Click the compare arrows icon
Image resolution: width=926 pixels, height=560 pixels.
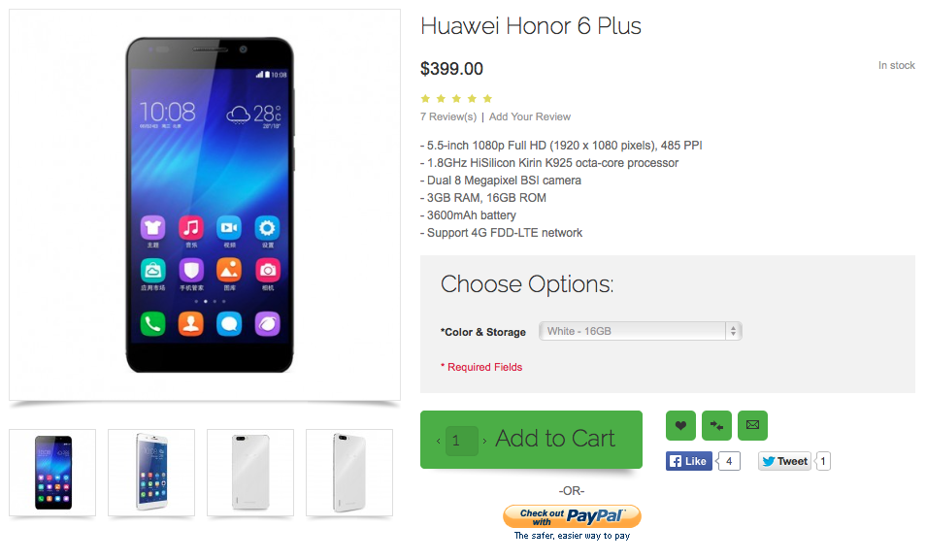[716, 425]
